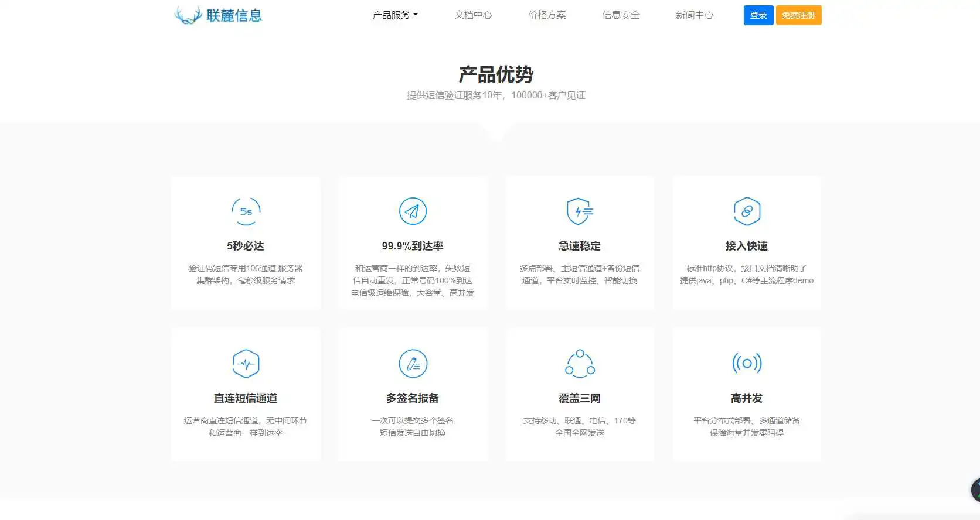Click the lightning shield icon

click(580, 211)
